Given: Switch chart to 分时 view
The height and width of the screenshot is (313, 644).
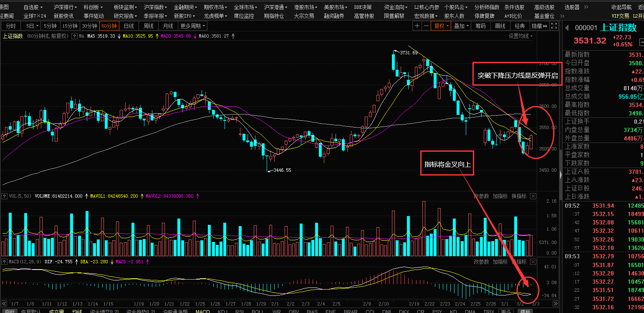Looking at the screenshot, I should (11, 26).
